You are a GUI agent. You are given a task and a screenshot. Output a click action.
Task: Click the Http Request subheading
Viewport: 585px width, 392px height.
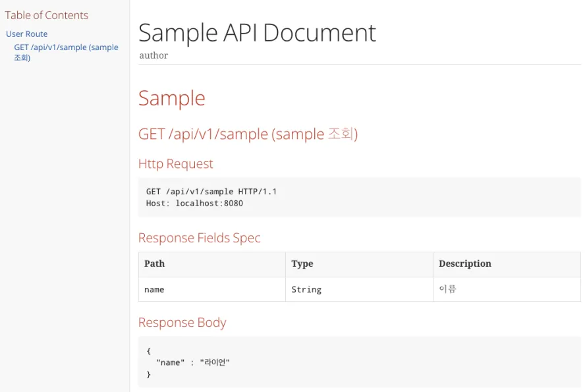(176, 164)
